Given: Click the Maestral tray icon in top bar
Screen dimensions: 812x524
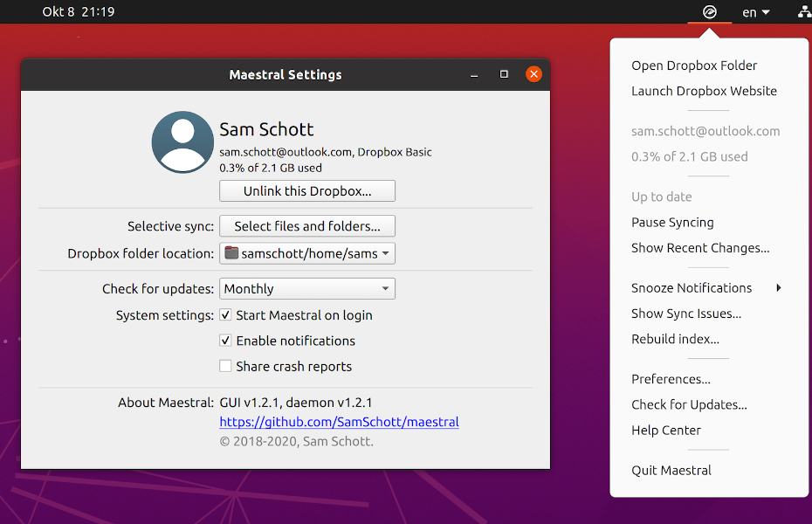Looking at the screenshot, I should 710,12.
